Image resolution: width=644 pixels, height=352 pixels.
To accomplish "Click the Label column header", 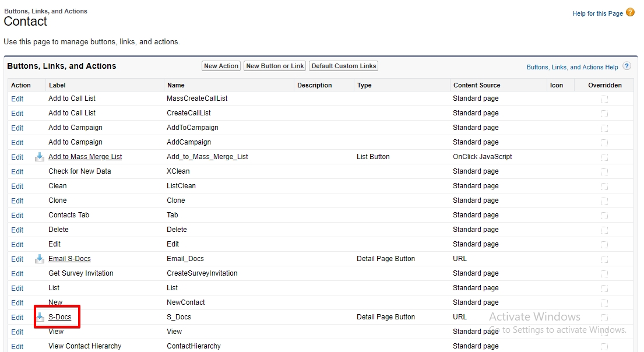I will [55, 85].
